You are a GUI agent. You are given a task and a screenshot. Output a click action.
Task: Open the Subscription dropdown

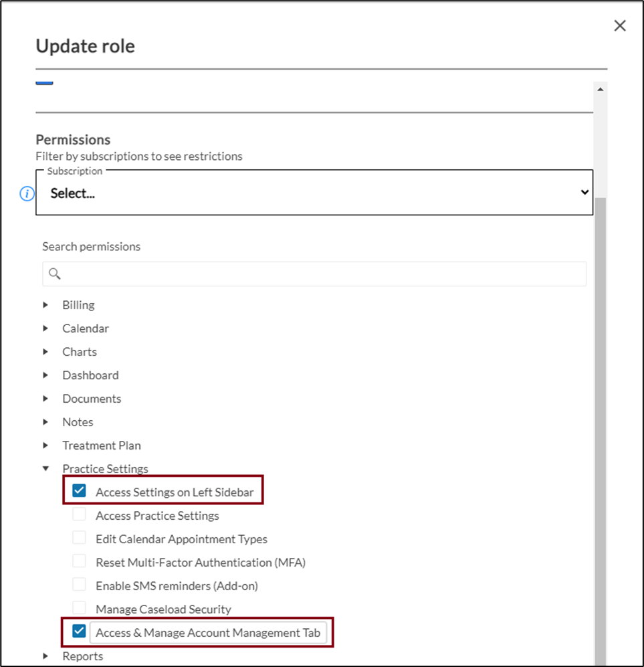click(314, 193)
